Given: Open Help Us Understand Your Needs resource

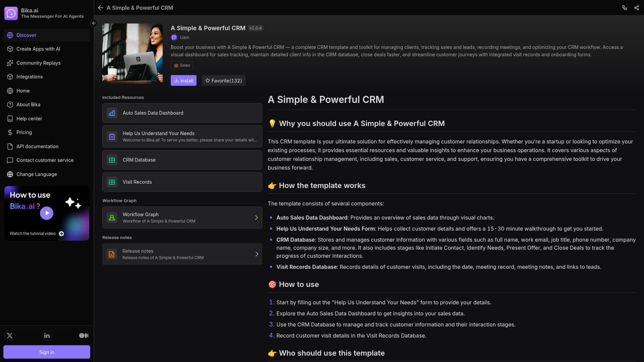Looking at the screenshot, I should pos(182,137).
